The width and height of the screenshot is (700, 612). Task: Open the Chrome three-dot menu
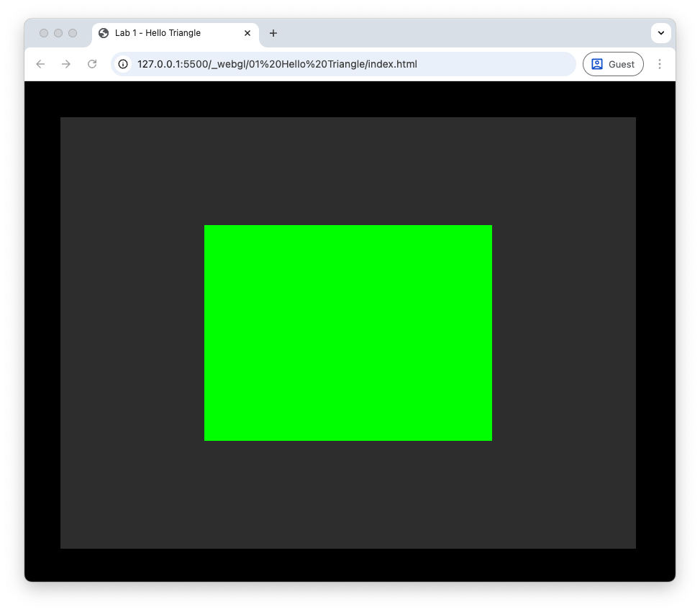click(660, 64)
